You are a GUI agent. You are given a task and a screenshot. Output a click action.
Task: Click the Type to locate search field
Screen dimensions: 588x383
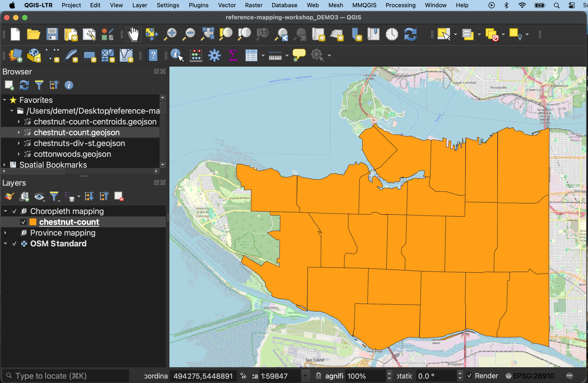(67, 376)
